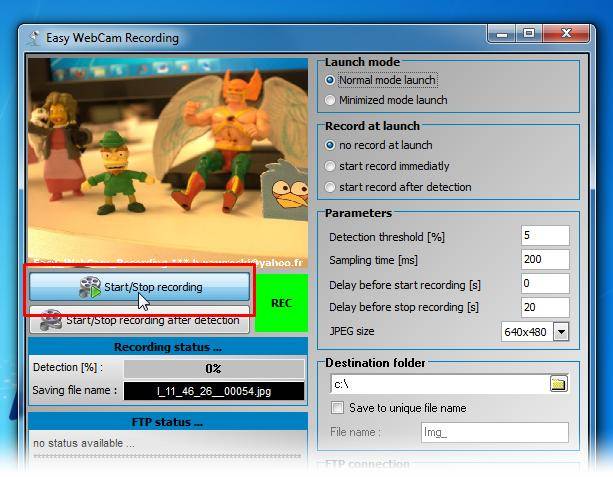
Task: Click the film reel icon on detection button
Action: coord(51,320)
